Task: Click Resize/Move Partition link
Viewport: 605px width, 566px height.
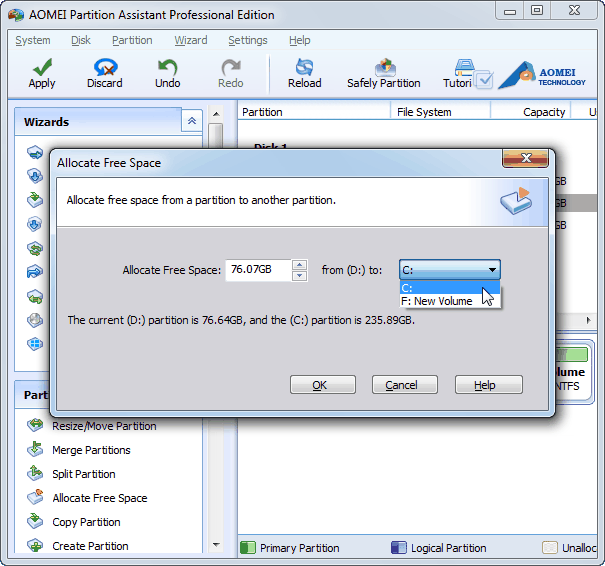Action: [104, 426]
